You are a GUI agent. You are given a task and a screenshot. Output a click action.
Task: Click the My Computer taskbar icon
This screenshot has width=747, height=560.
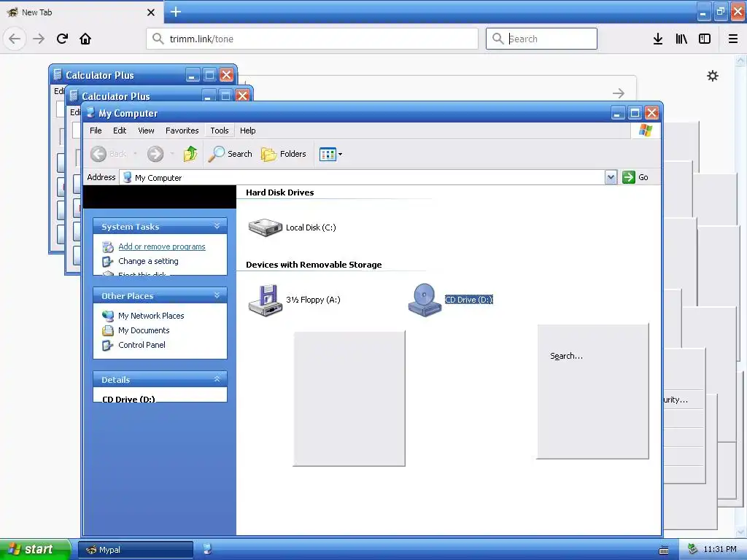tap(208, 549)
